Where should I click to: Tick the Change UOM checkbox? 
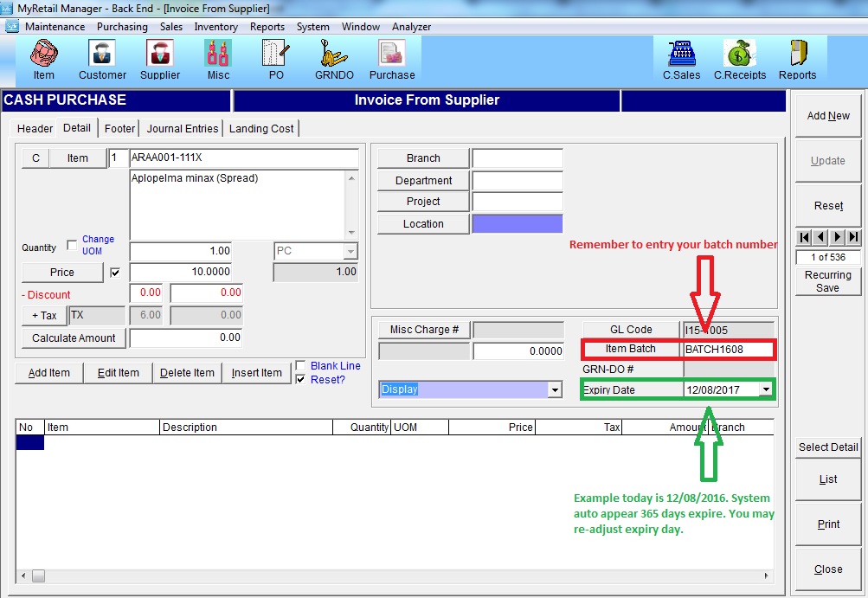[x=72, y=246]
